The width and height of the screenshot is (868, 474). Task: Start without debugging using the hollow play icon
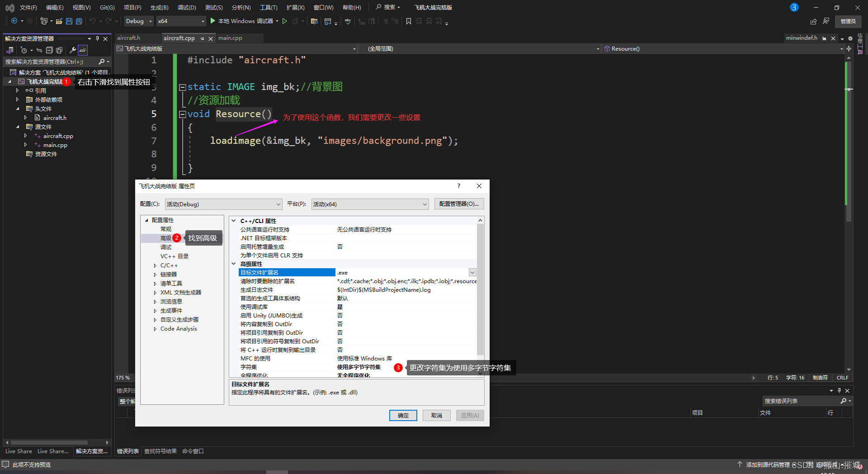tap(285, 21)
